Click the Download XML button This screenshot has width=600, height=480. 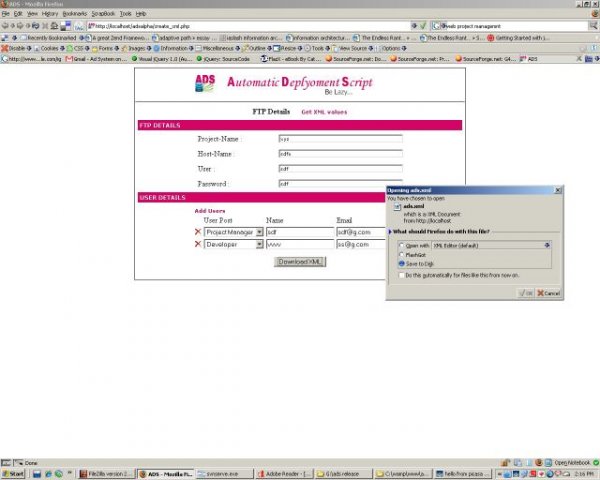(x=300, y=262)
